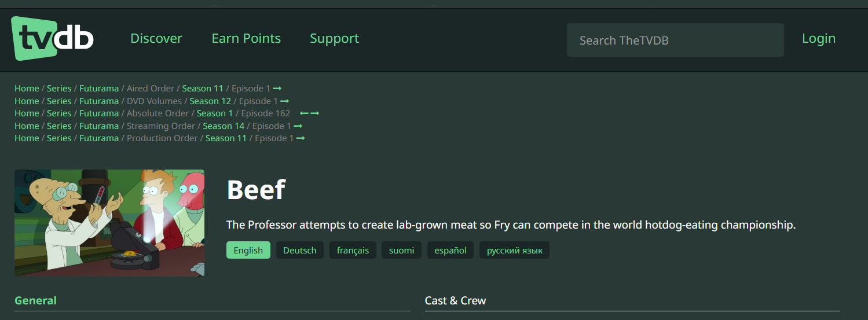Image resolution: width=868 pixels, height=320 pixels.
Task: Switch the overview to Deutsch
Action: (x=300, y=250)
